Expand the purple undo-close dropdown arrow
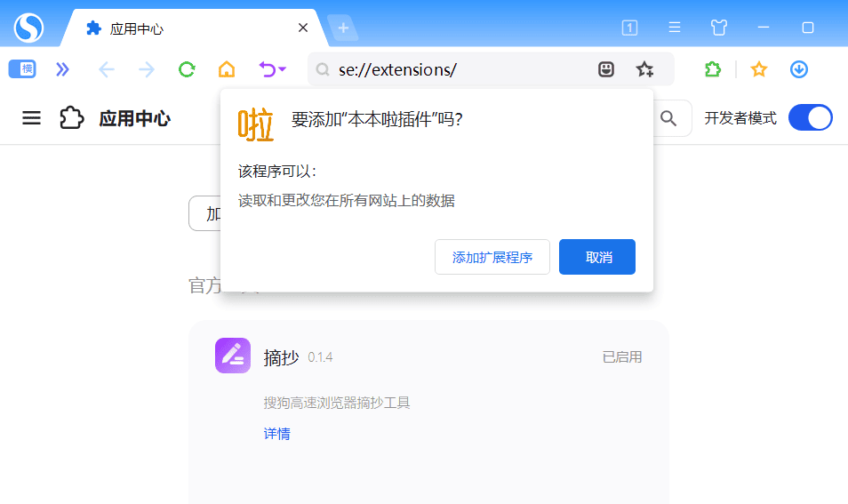 283,69
